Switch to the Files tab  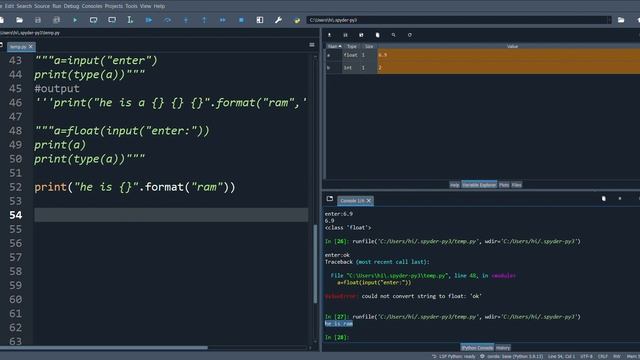(x=517, y=185)
